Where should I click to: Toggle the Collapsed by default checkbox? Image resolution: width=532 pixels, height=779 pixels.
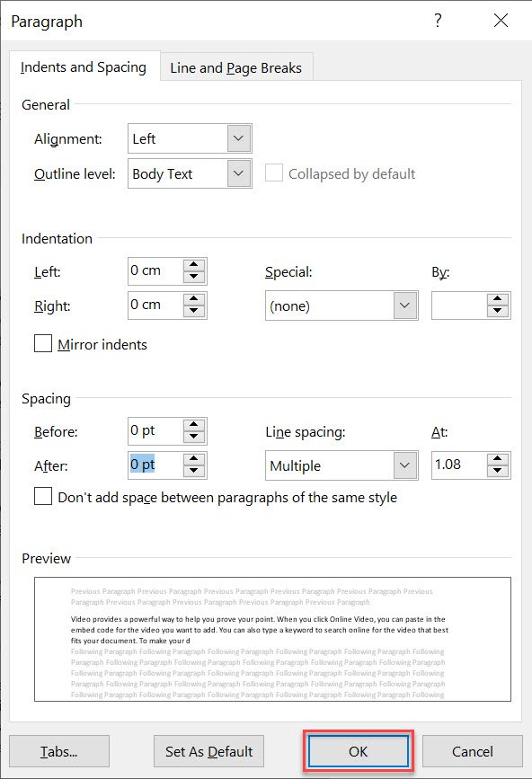(x=273, y=173)
